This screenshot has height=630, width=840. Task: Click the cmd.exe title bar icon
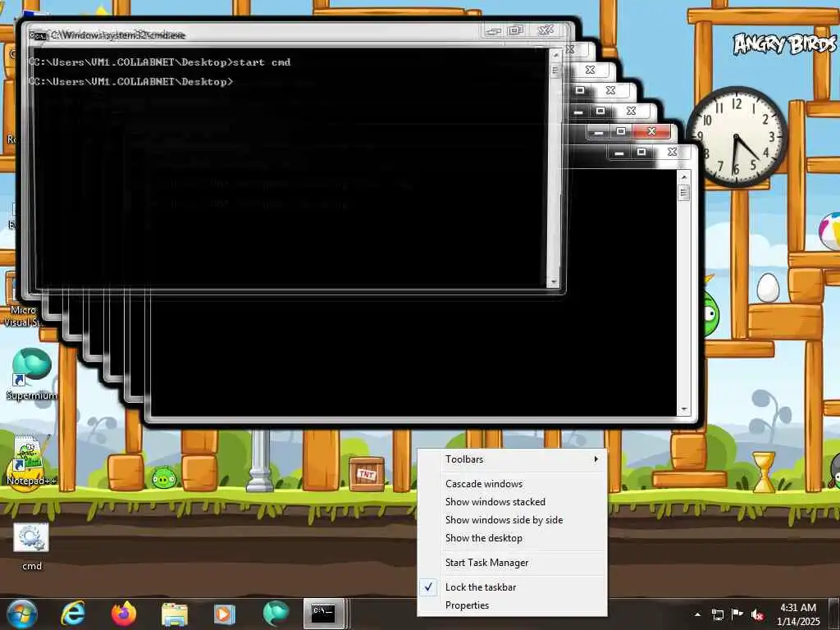click(x=38, y=35)
